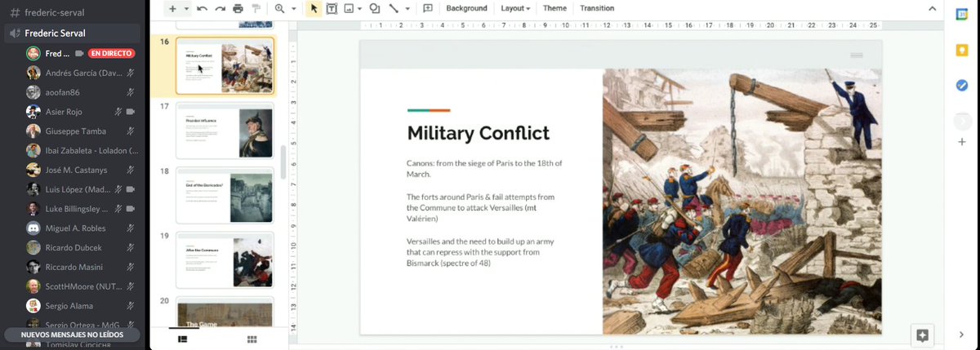The height and width of the screenshot is (350, 980).
Task: Click Fred's avatar in the voice channel
Action: [33, 53]
